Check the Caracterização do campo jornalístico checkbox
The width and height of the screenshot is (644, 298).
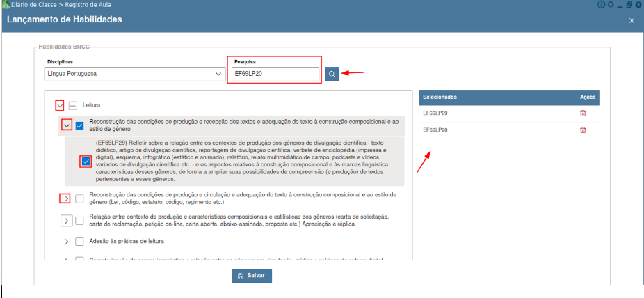[x=80, y=260]
